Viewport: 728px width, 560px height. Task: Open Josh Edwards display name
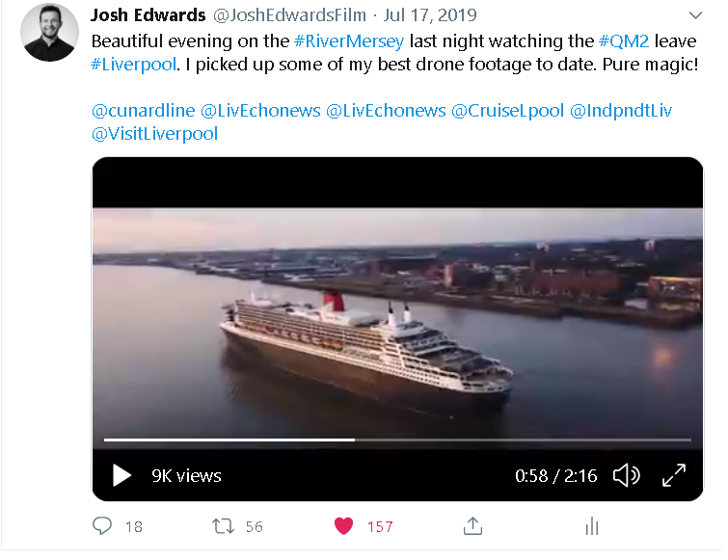click(x=148, y=15)
